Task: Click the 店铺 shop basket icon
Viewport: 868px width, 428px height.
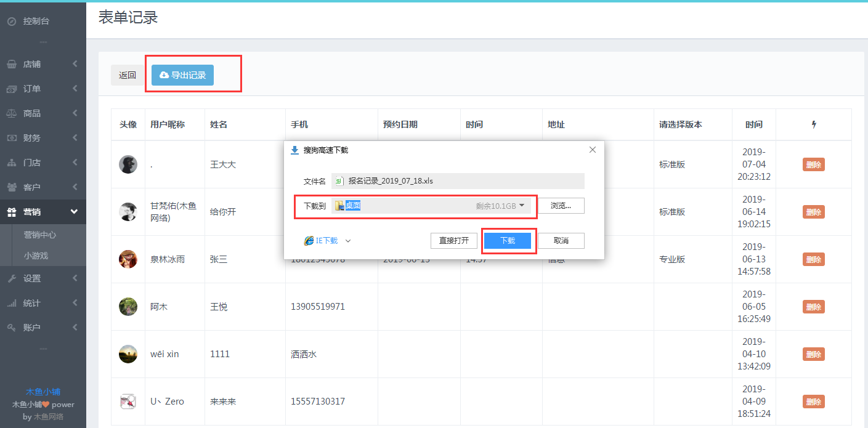Action: [x=11, y=65]
